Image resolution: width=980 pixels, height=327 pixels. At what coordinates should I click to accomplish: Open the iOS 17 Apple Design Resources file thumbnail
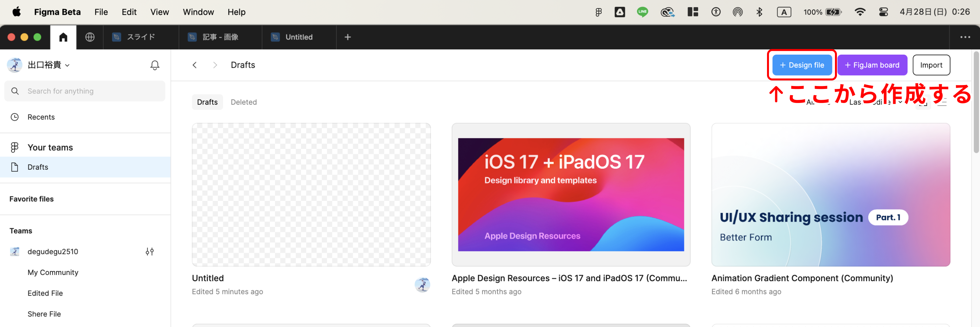click(x=571, y=194)
